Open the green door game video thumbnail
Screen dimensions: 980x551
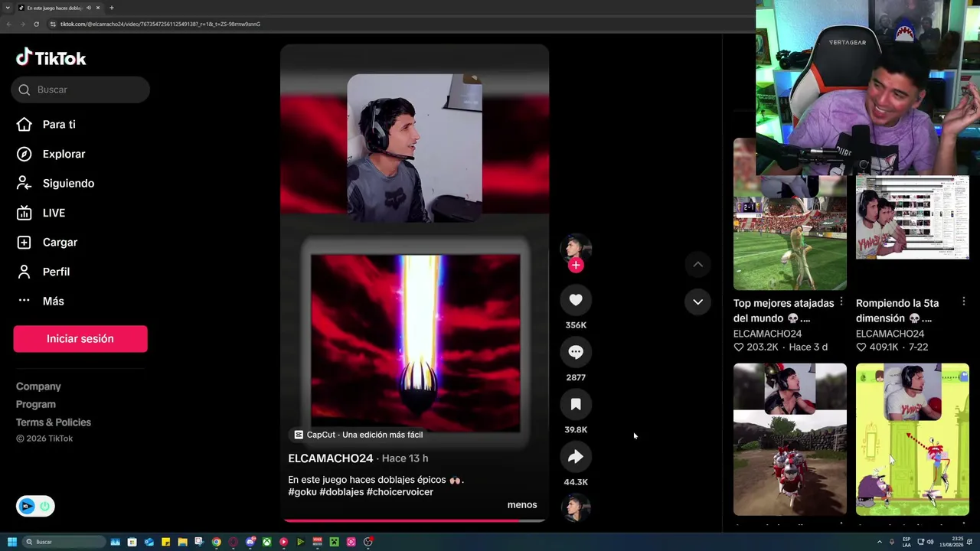pos(913,439)
